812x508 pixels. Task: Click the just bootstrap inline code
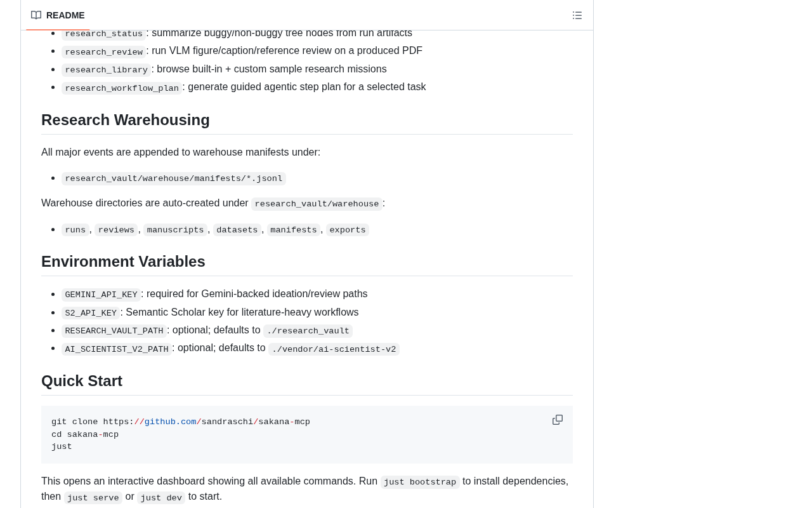pos(420,482)
